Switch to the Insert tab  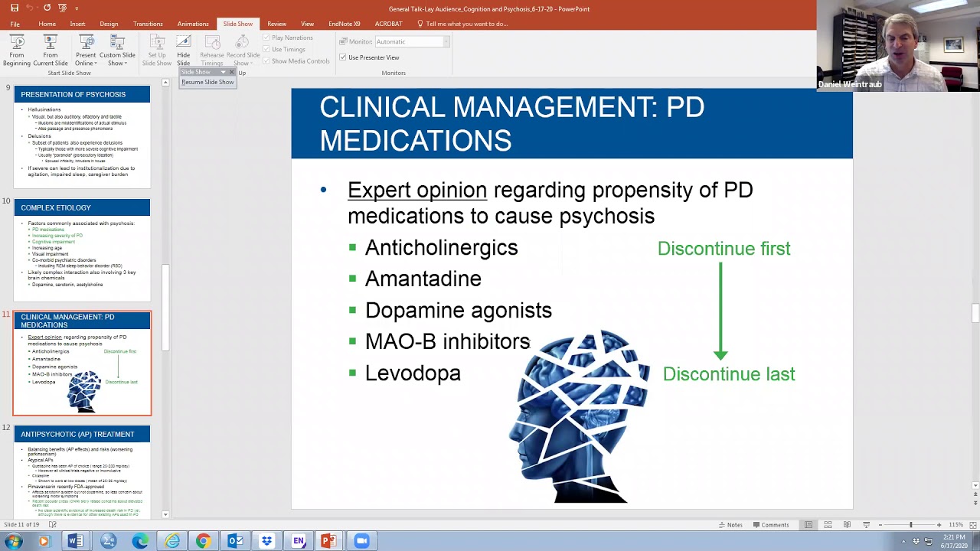click(x=77, y=24)
